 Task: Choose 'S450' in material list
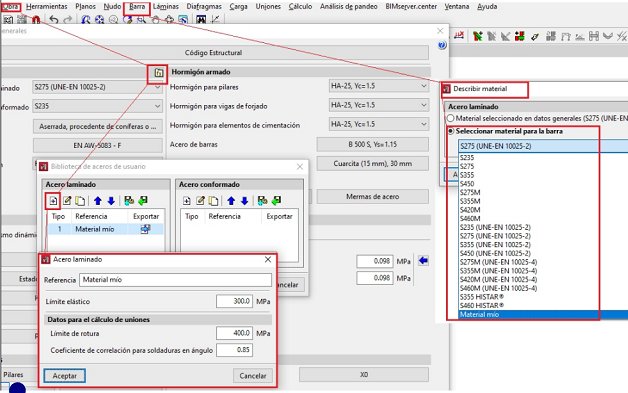[x=467, y=184]
